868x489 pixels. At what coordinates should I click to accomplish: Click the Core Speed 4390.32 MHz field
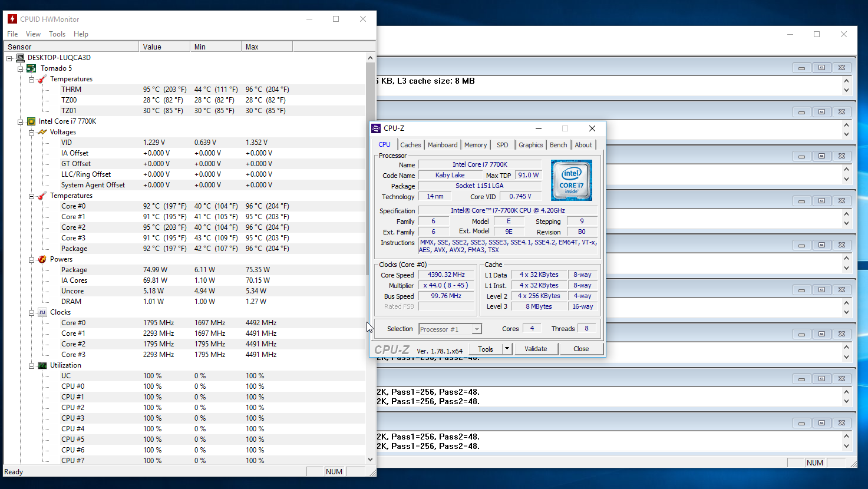click(x=446, y=275)
